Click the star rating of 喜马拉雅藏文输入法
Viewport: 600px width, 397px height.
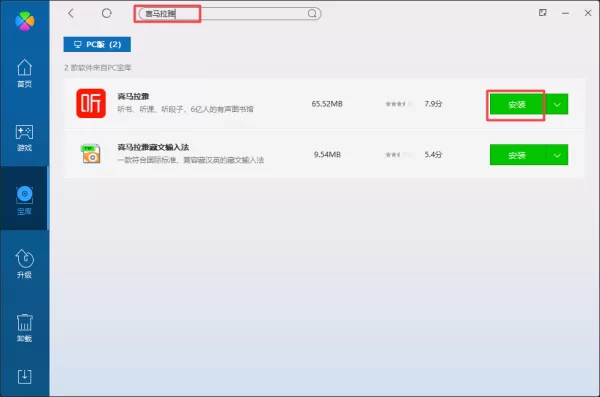[x=399, y=155]
